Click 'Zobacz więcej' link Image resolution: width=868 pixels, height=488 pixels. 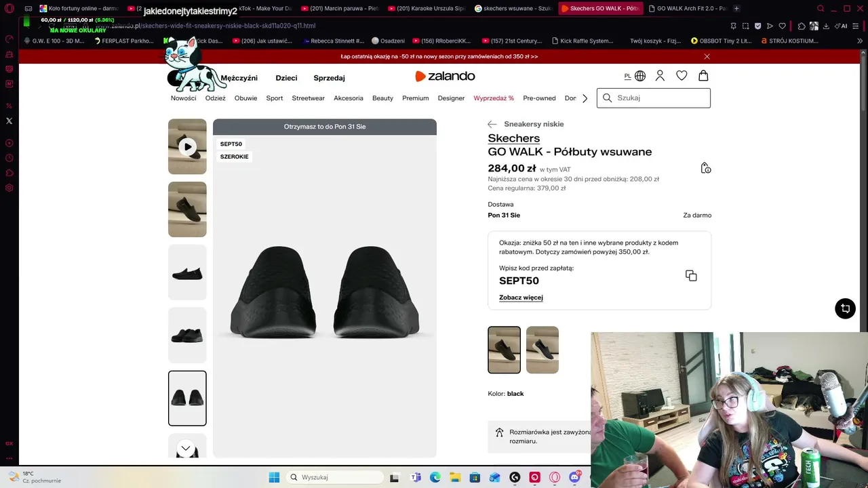[521, 298]
